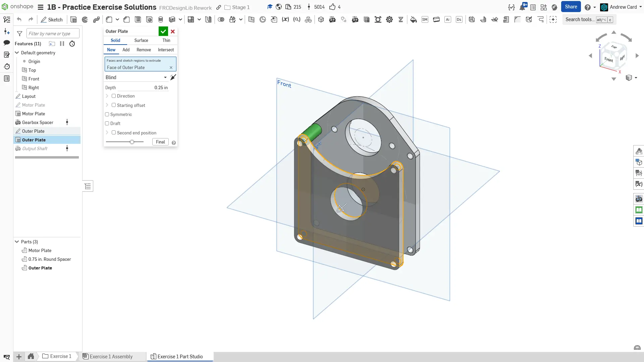The height and width of the screenshot is (362, 644).
Task: Accept the Outer Plate extrude with green checkmark
Action: pyautogui.click(x=163, y=31)
